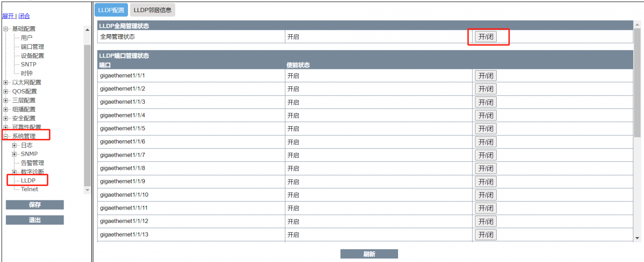Click the tree panel scroll-down arrow
The width and height of the screenshot is (644, 262).
click(87, 190)
